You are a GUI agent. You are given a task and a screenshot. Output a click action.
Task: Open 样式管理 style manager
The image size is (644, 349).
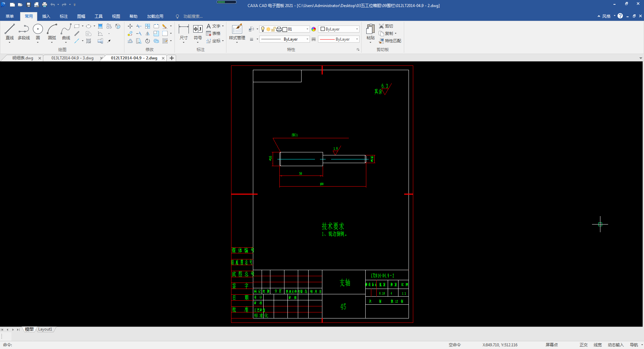(237, 33)
